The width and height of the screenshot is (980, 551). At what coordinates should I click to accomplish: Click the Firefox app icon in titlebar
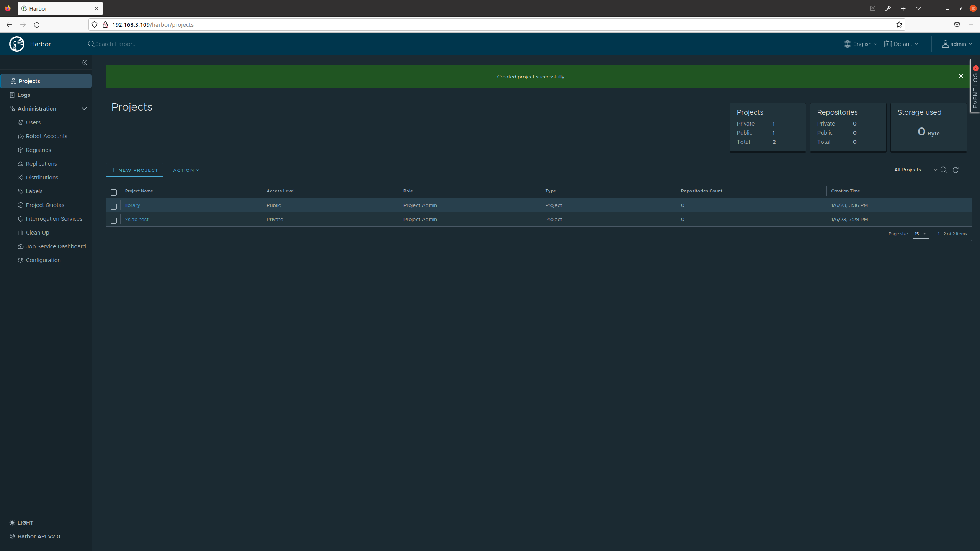[x=8, y=8]
